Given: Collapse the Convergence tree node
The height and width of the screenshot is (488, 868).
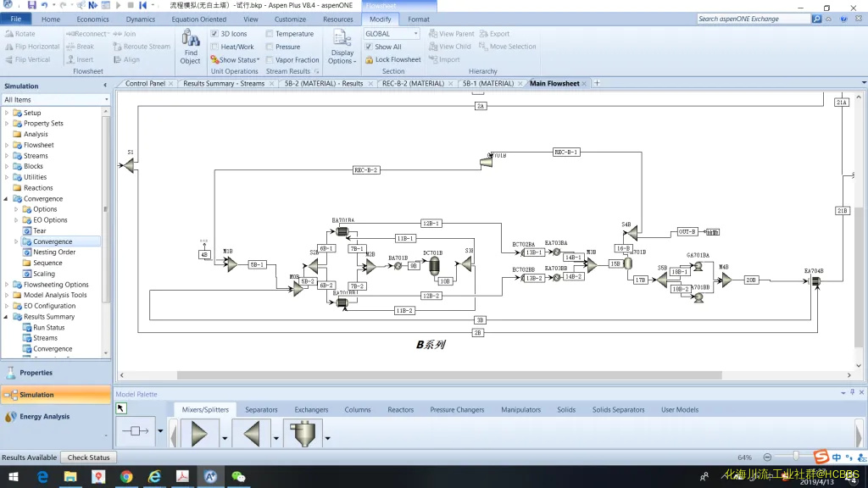Looking at the screenshot, I should [x=7, y=198].
